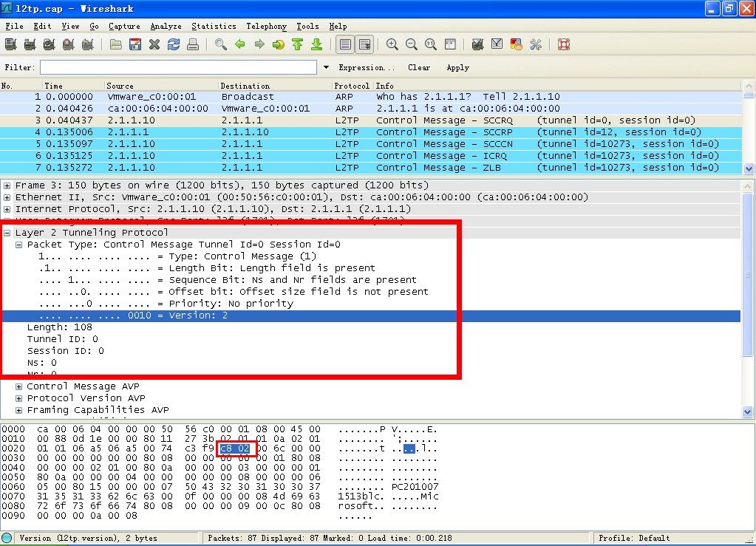Toggle packet list colorize button
The width and height of the screenshot is (756, 546).
coord(345,45)
